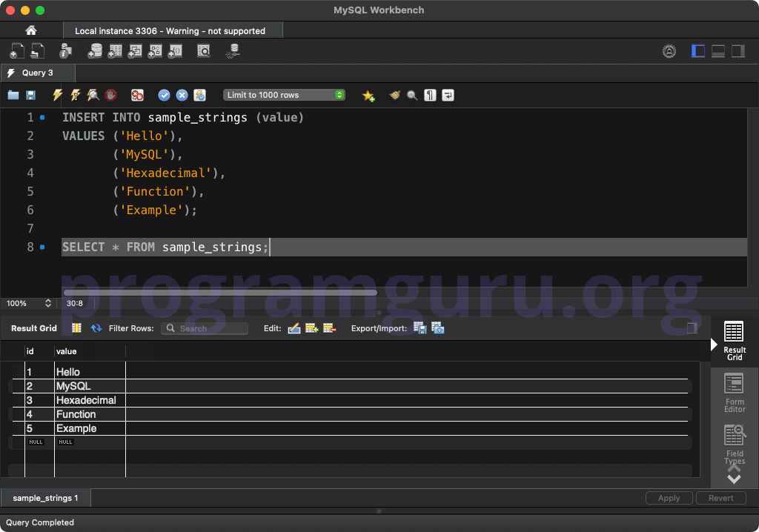Execute statement under cursor icon
Screen dimensions: 759x532
pos(76,95)
